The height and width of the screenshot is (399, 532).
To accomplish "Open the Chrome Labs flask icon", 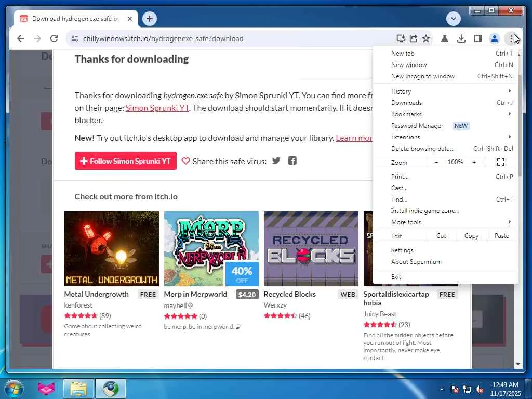I will click(445, 38).
